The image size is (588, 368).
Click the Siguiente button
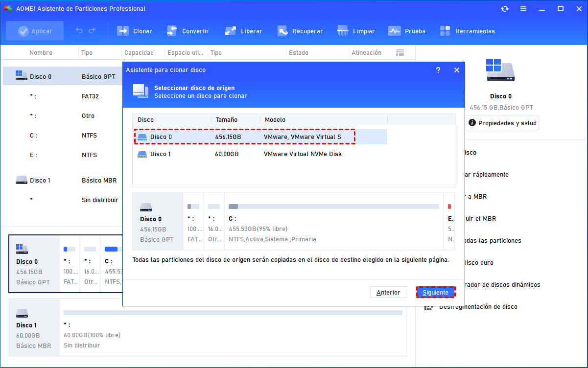[436, 292]
